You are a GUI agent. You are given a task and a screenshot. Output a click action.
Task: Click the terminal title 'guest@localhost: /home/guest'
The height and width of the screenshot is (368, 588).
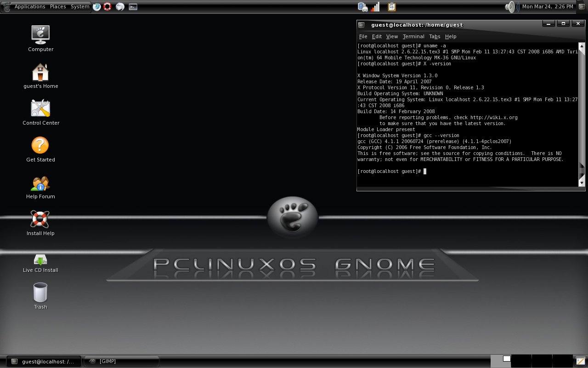point(417,25)
